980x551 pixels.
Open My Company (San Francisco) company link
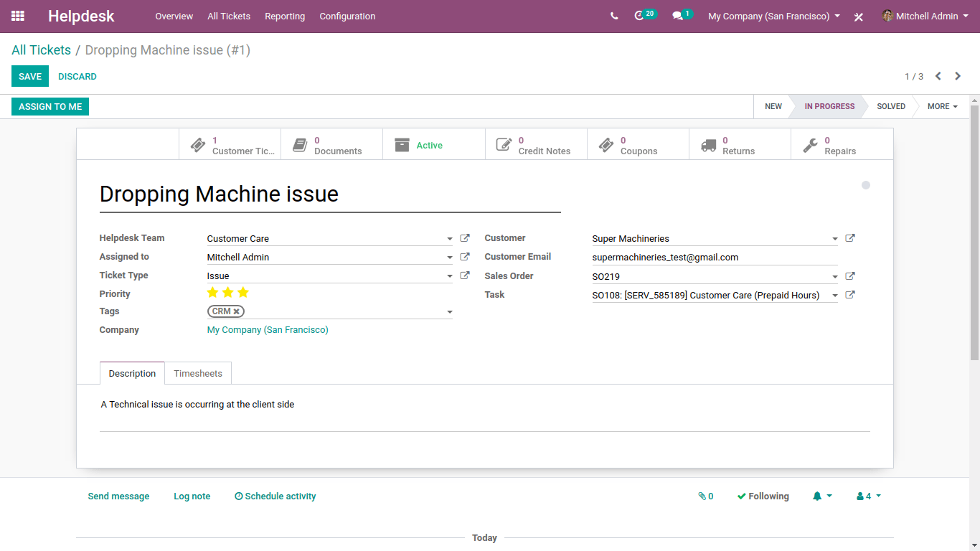[x=268, y=330]
